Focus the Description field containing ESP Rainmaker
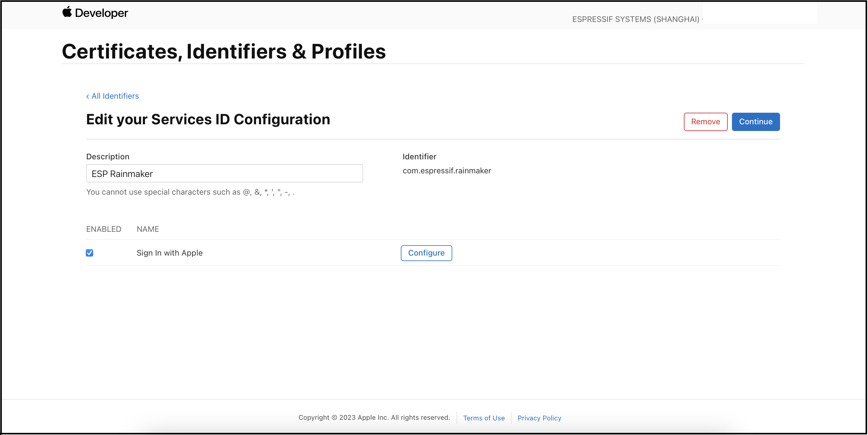868x435 pixels. click(224, 173)
